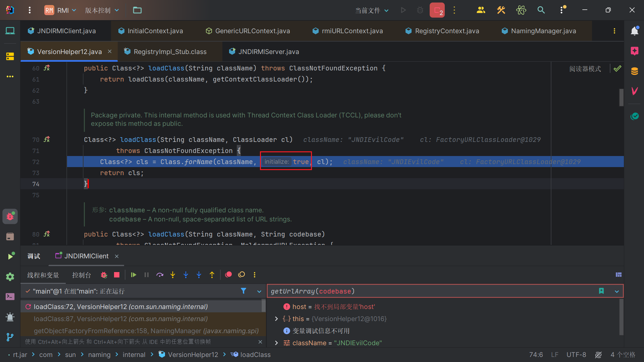
Task: Stop the debug session with red square
Action: [x=117, y=275]
